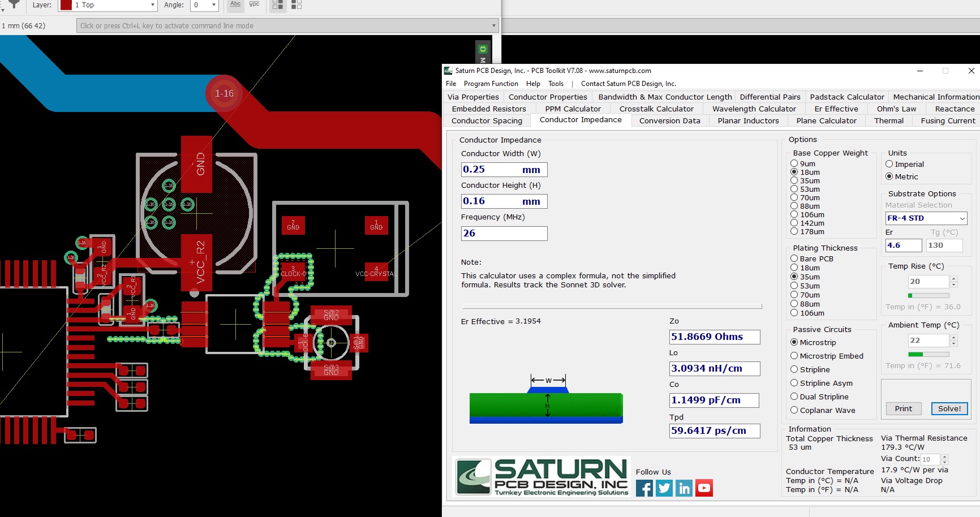Select Stripline passive circuit

[x=794, y=369]
